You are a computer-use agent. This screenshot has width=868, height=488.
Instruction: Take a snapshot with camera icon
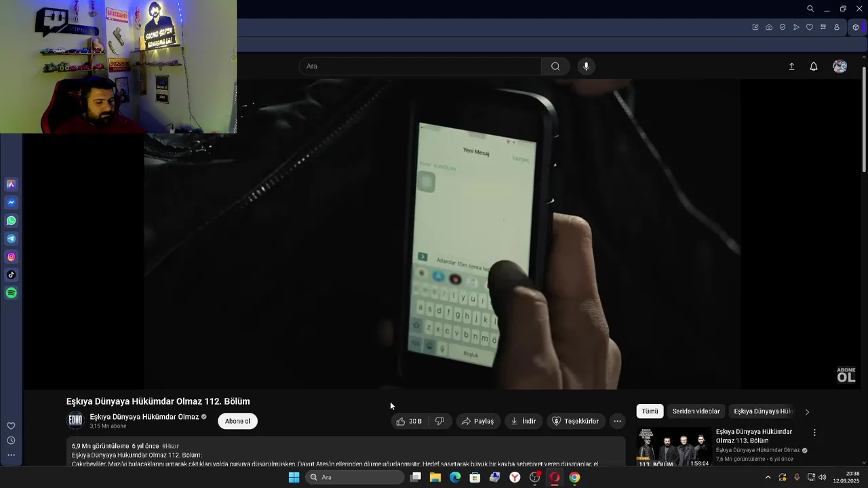click(769, 27)
